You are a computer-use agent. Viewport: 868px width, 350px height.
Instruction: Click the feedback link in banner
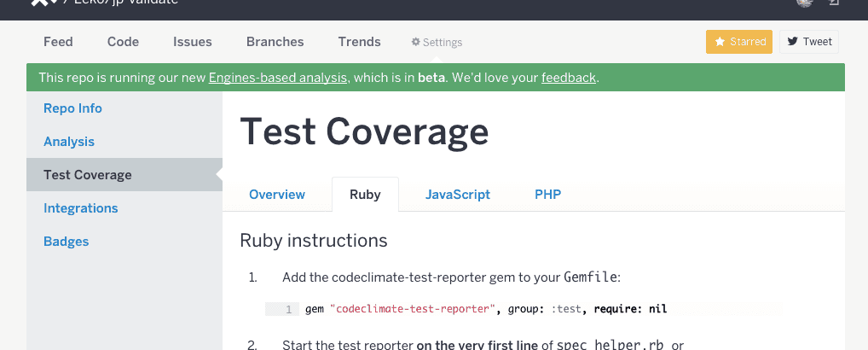coord(568,78)
